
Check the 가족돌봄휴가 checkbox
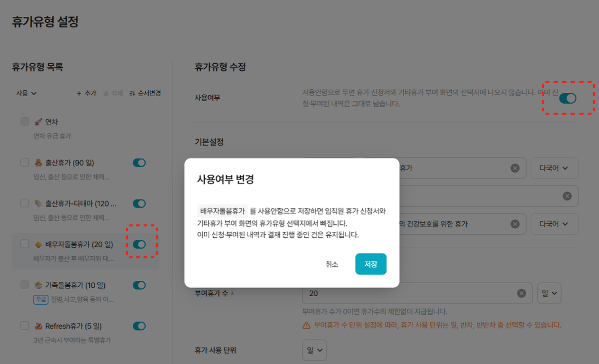[x=24, y=285]
